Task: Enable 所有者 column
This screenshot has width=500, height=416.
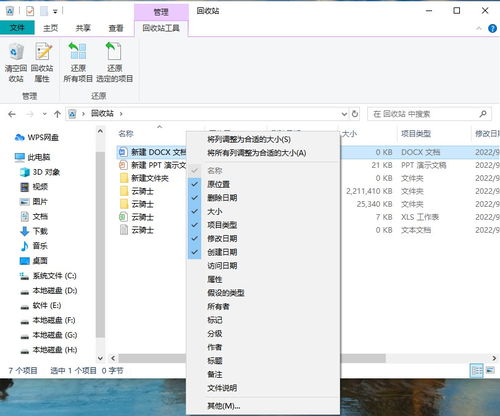Action: coord(263,307)
